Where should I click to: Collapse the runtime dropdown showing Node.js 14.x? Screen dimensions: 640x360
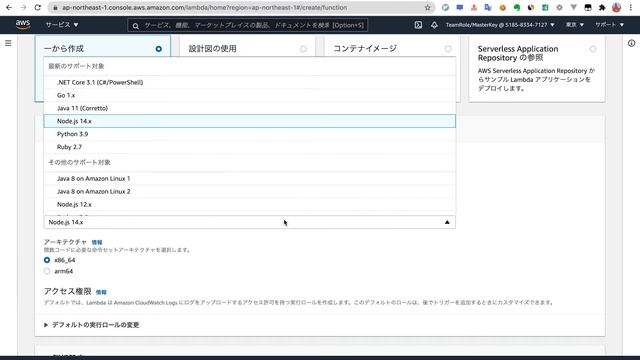point(249,222)
